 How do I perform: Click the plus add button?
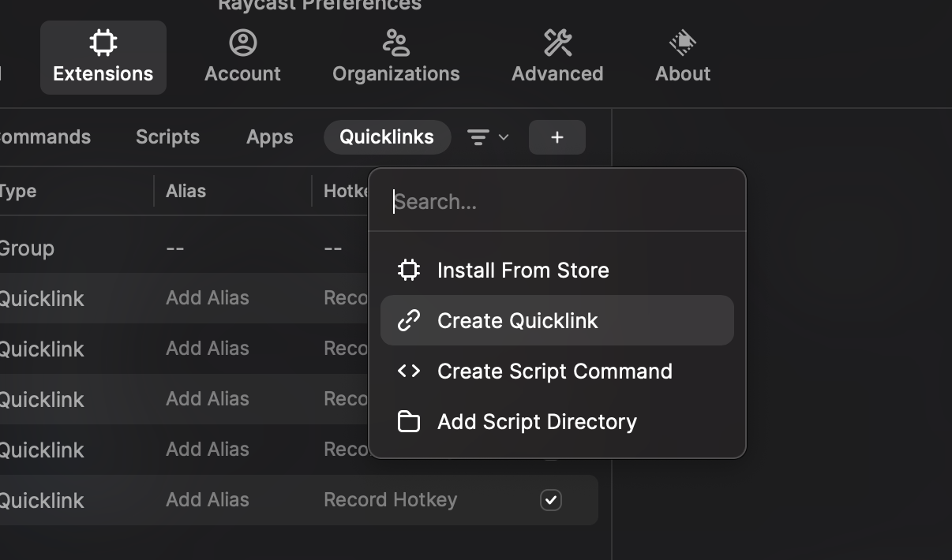pos(557,137)
